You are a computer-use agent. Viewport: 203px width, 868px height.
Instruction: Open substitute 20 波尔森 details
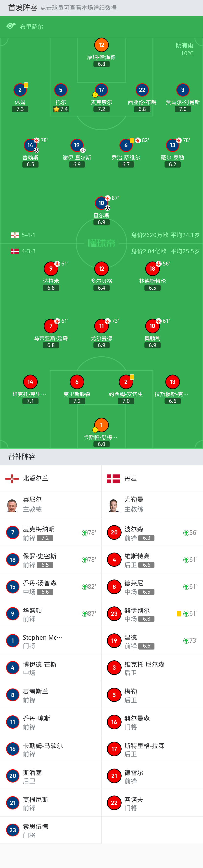[152, 533]
